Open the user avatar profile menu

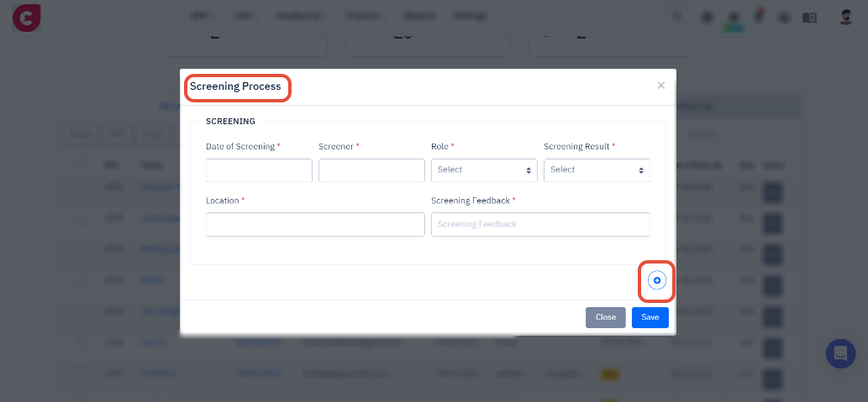tap(846, 17)
